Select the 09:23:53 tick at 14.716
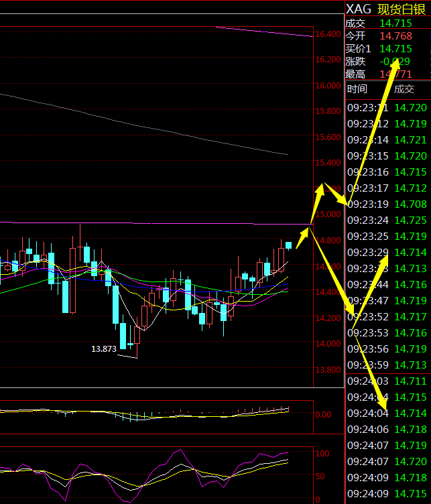Viewport: 431px width, 504px height. (x=387, y=332)
